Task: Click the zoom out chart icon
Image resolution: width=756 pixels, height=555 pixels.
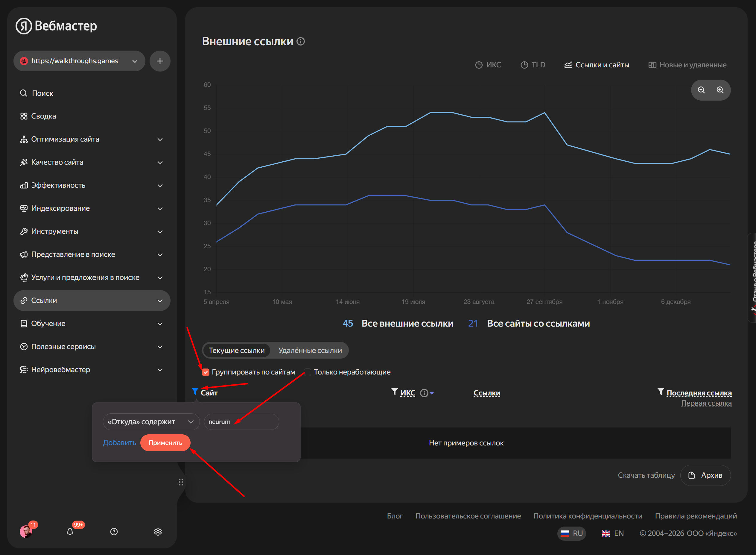Action: [x=701, y=90]
